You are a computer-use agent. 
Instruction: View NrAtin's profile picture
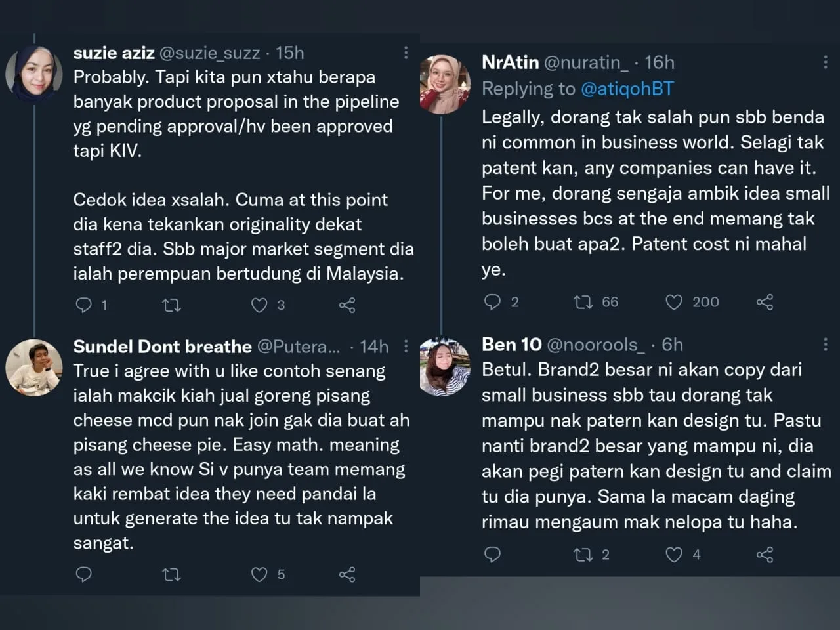click(444, 84)
